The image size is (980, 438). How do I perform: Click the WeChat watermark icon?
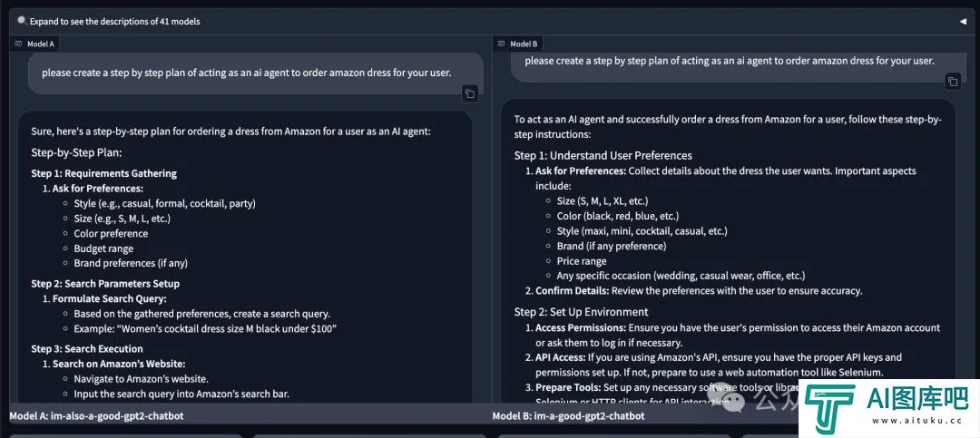tap(732, 399)
